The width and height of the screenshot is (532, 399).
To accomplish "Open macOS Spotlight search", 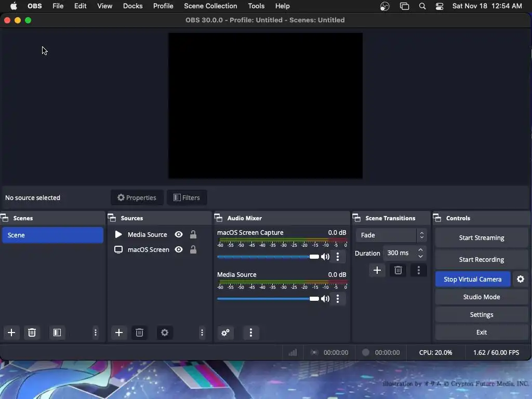I will coord(422,6).
